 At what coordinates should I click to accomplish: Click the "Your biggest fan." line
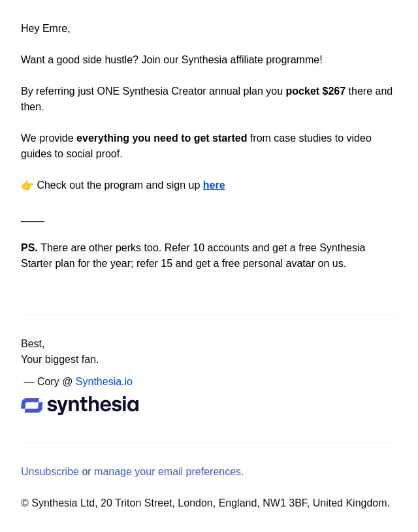[60, 359]
